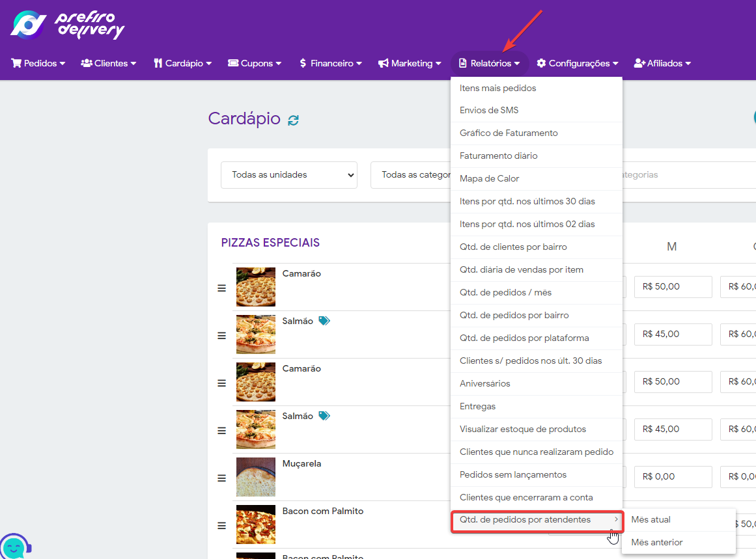Grab the drag handle for Muçarela row
Screen dimensions: 756x559
coord(221,478)
